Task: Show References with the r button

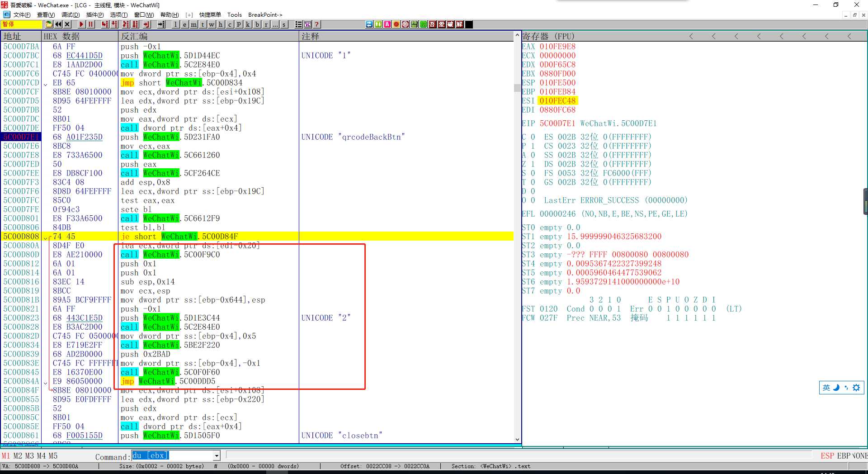Action: [x=266, y=24]
